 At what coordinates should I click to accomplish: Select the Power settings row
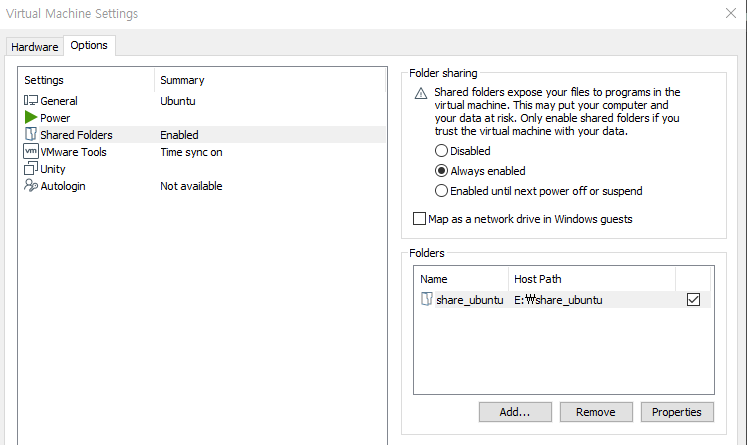(x=202, y=118)
